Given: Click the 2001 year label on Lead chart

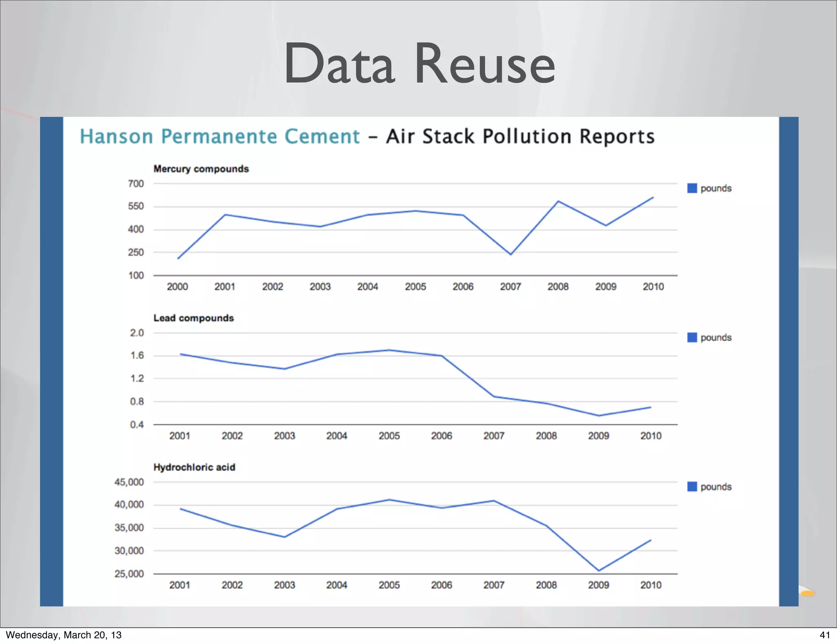Looking at the screenshot, I should click(180, 436).
